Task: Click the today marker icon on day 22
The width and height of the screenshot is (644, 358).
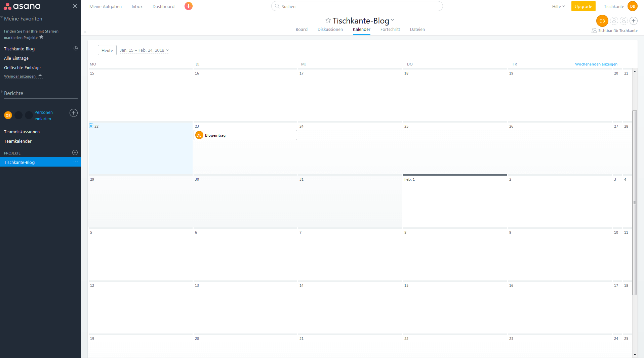Action: (x=91, y=126)
